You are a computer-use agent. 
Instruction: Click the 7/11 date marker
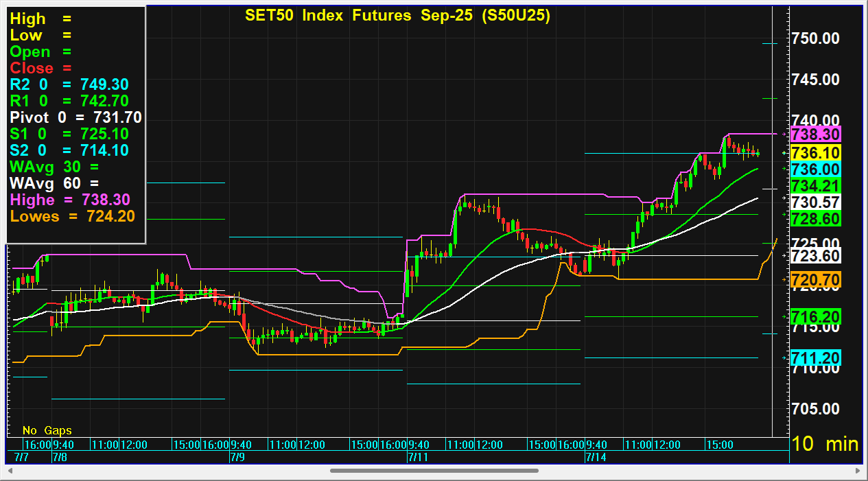(418, 457)
